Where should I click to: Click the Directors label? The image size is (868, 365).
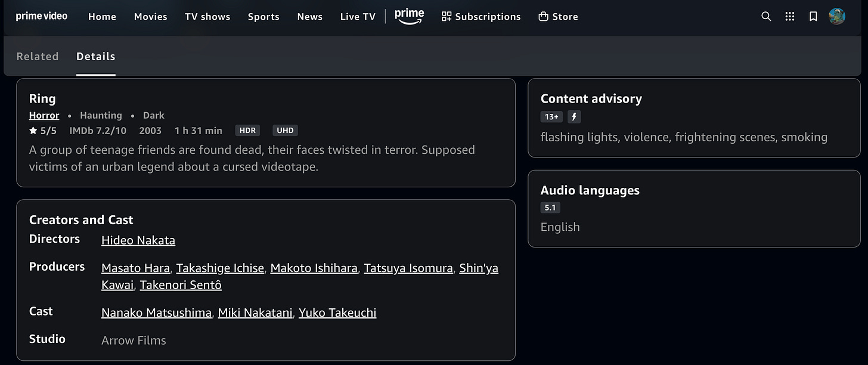[x=54, y=239]
